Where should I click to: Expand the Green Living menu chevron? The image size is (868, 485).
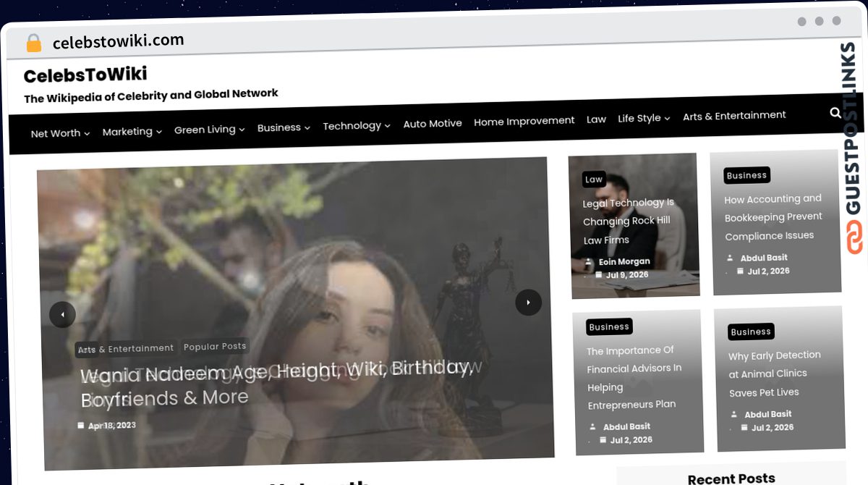242,130
